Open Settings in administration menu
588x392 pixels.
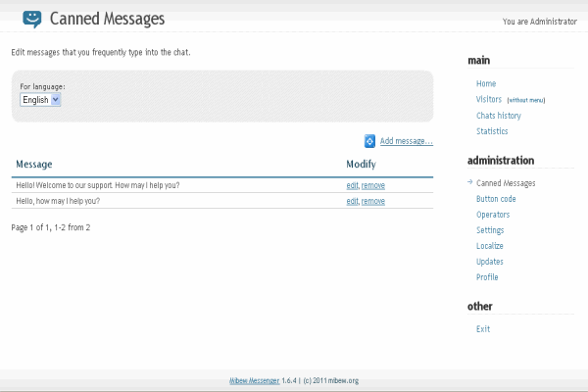[490, 230]
